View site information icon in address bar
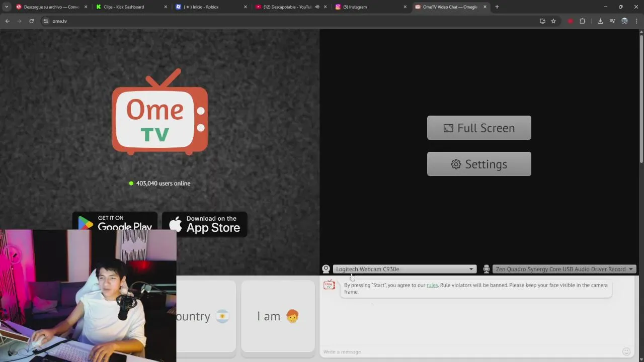Viewport: 644px width, 362px height. 46,21
